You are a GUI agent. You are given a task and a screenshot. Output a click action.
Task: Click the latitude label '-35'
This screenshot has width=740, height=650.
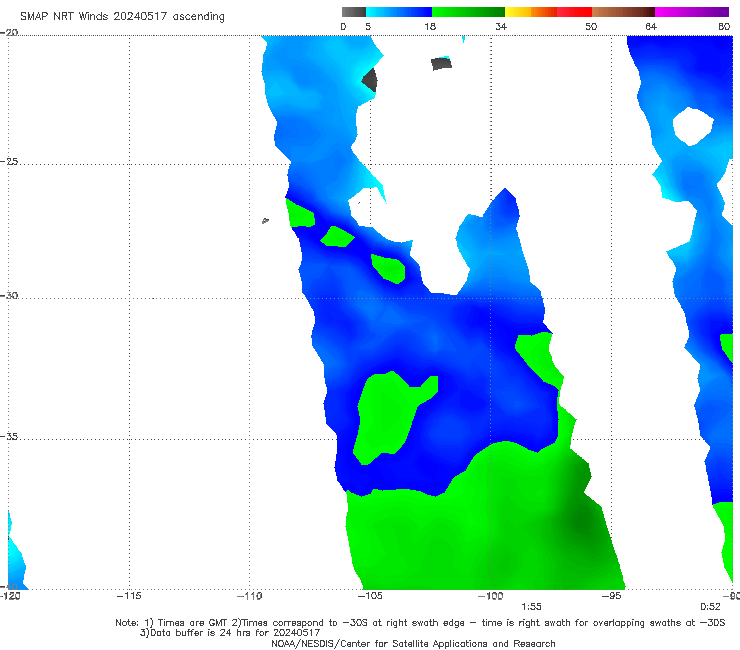point(9,436)
